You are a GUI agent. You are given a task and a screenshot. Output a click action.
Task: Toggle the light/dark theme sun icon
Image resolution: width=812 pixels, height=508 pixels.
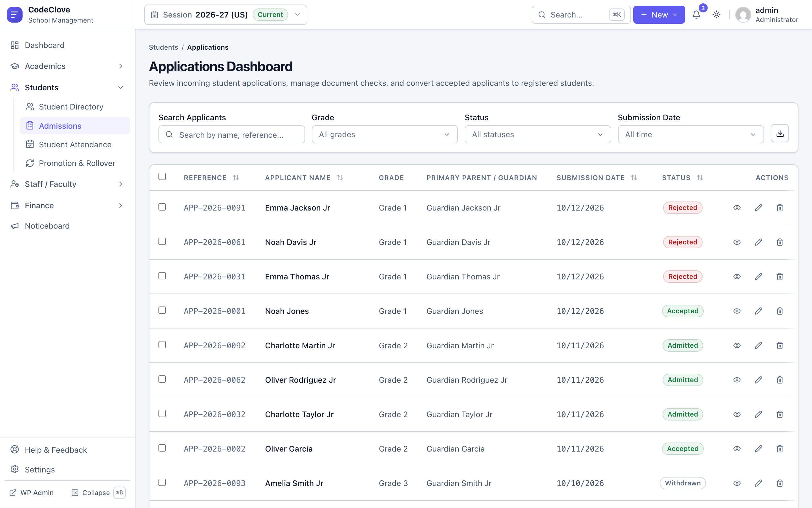coord(716,15)
